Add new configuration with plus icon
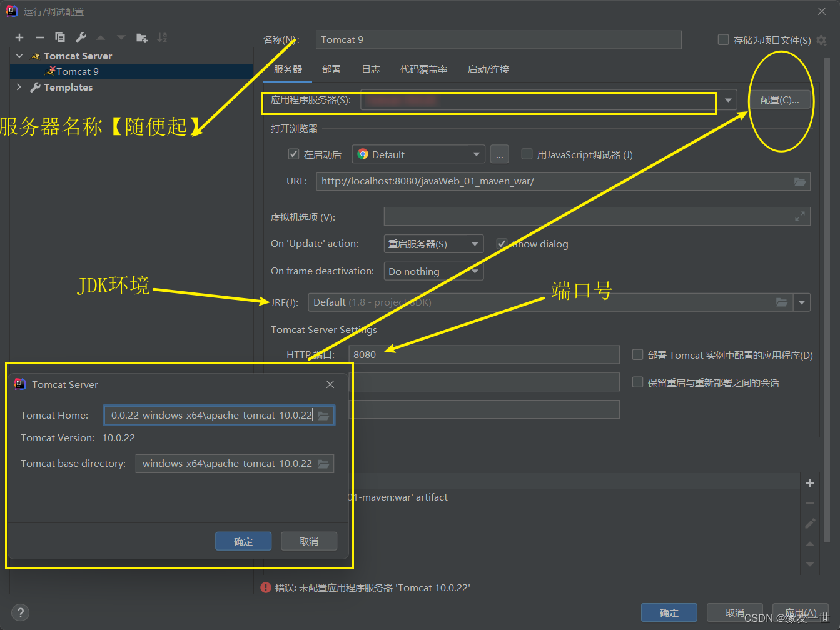This screenshot has width=840, height=630. [x=19, y=37]
